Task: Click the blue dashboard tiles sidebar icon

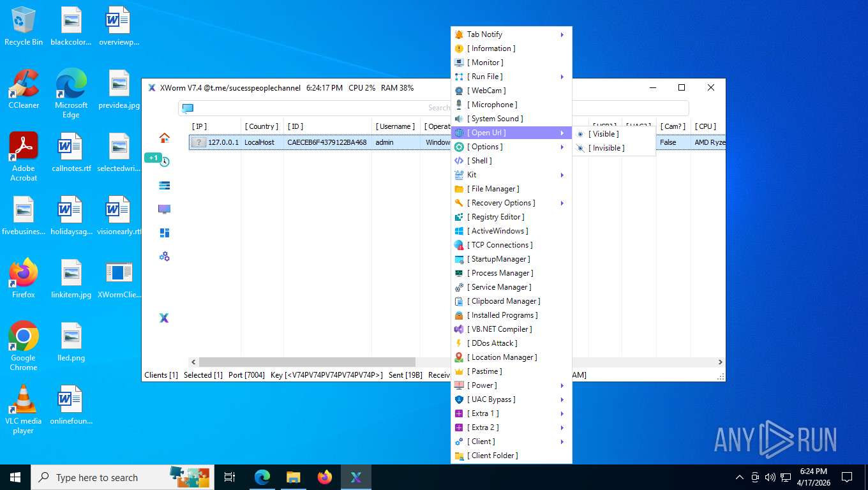Action: 165,233
